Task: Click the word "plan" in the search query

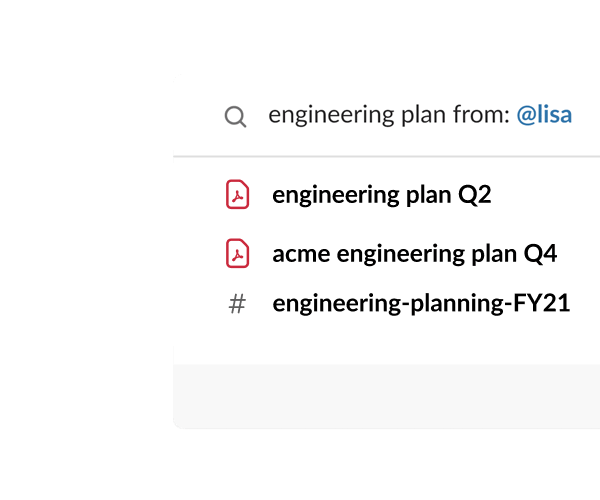Action: (420, 115)
